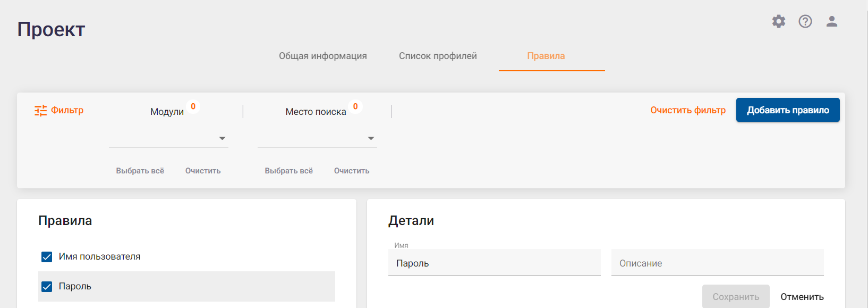The width and height of the screenshot is (868, 308).
Task: Uncheck the Имя пользователя checkbox
Action: (x=47, y=257)
